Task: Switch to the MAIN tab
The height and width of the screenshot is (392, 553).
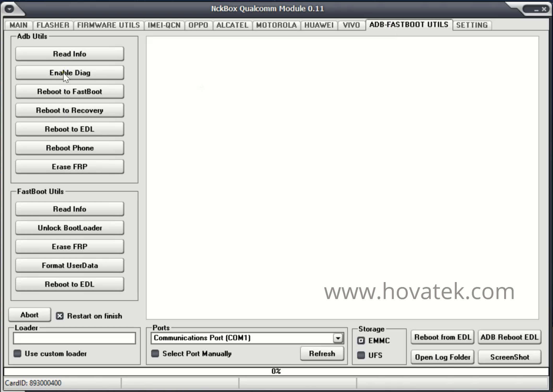Action: click(19, 25)
